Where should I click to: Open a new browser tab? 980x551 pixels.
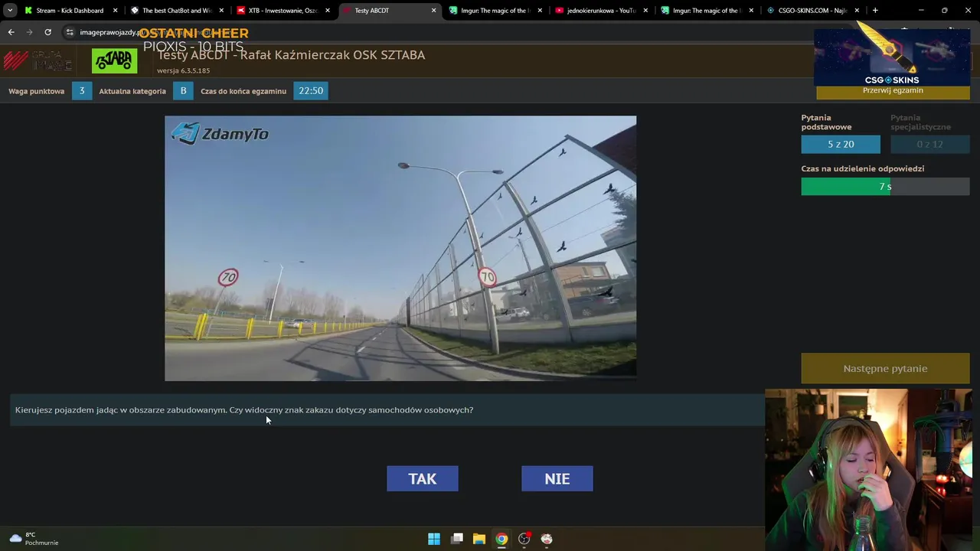(875, 11)
